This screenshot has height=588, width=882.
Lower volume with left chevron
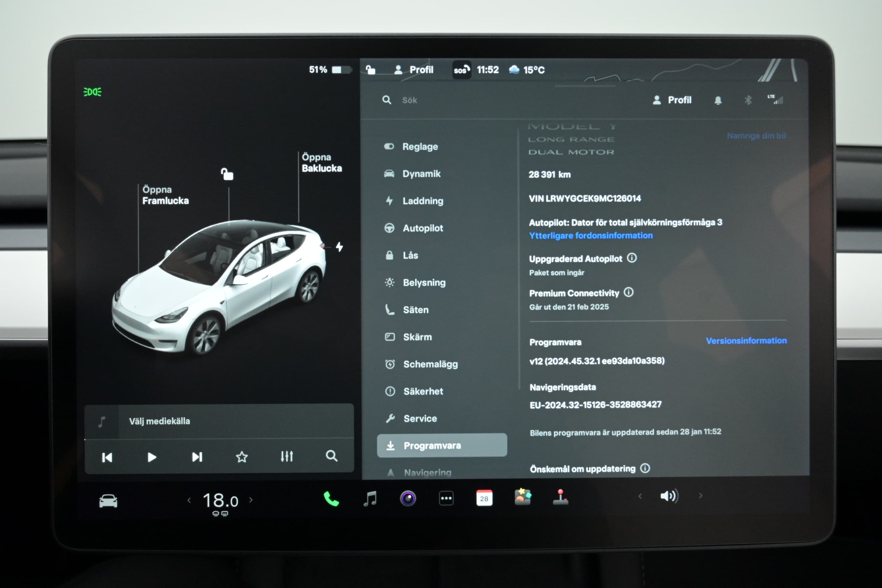(640, 496)
